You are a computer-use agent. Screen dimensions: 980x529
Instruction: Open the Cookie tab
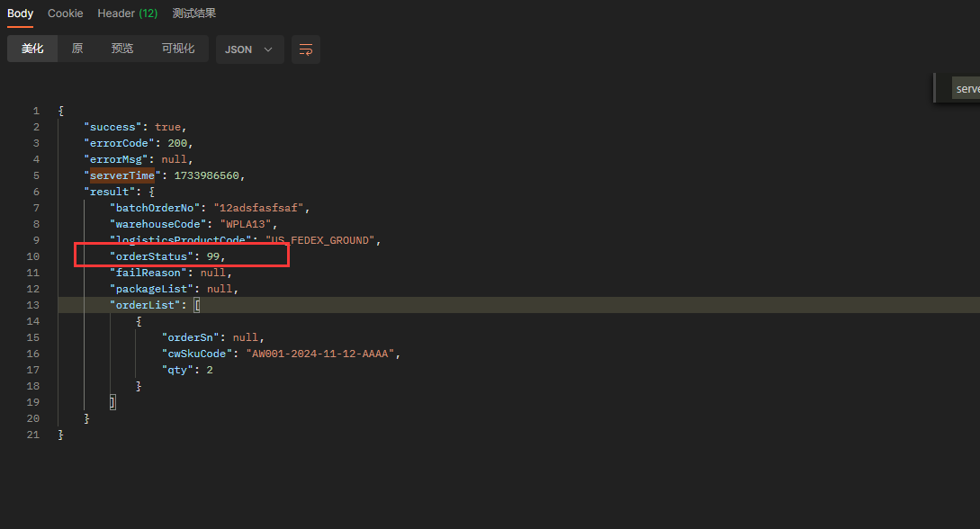(x=65, y=13)
